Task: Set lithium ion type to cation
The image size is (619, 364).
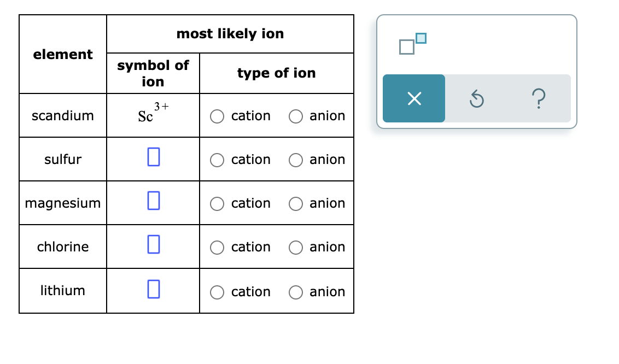Action: pyautogui.click(x=217, y=292)
